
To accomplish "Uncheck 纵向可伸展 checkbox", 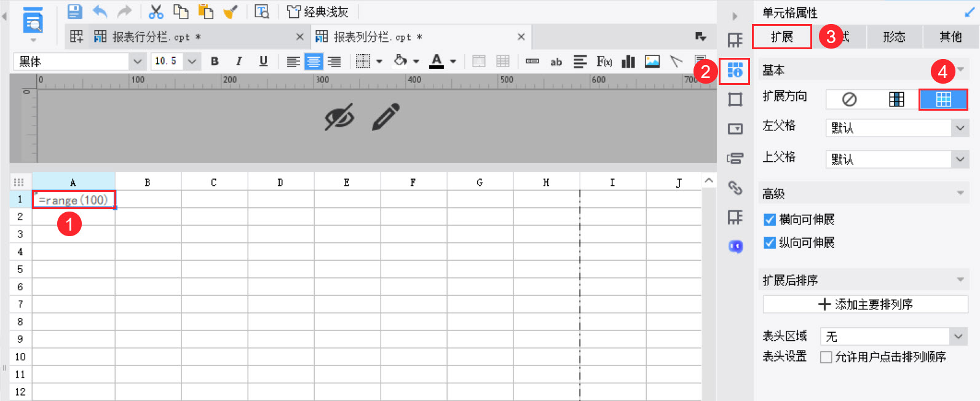I will [x=769, y=243].
